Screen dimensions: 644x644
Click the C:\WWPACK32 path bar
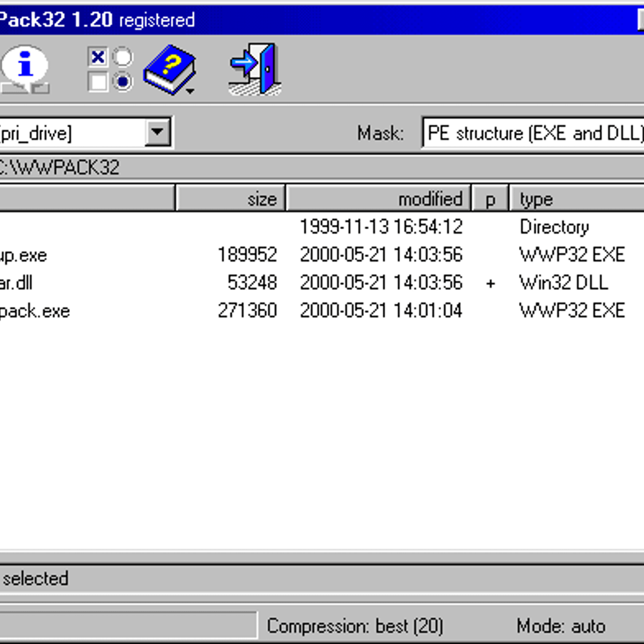322,167
